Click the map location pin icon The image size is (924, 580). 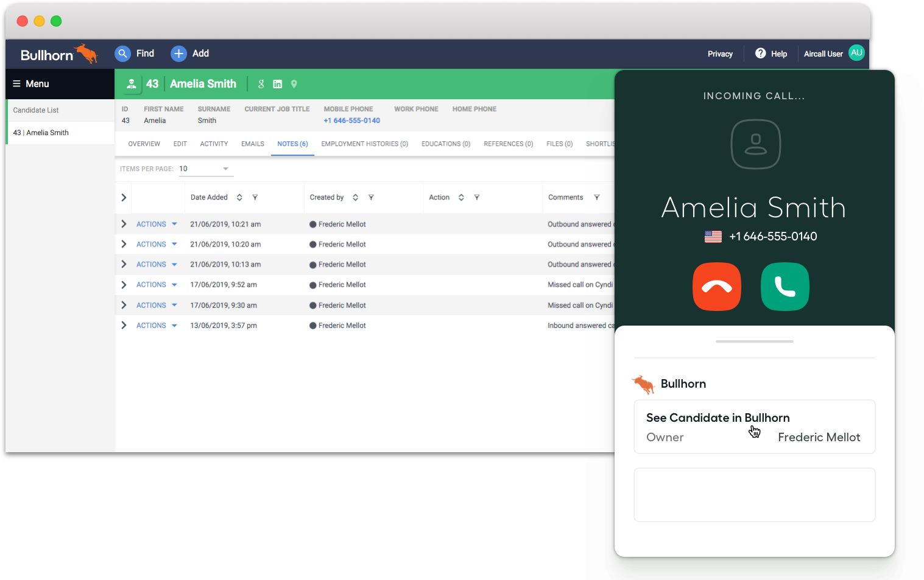294,84
